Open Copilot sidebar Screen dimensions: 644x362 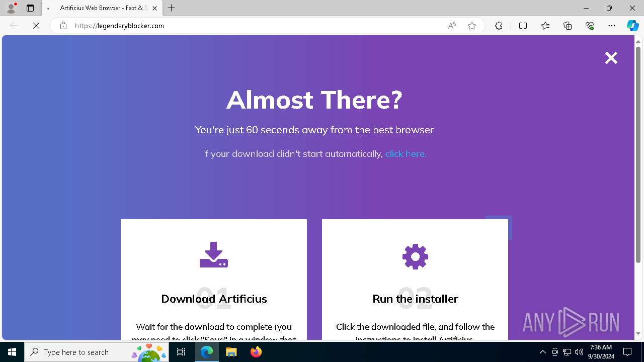632,26
